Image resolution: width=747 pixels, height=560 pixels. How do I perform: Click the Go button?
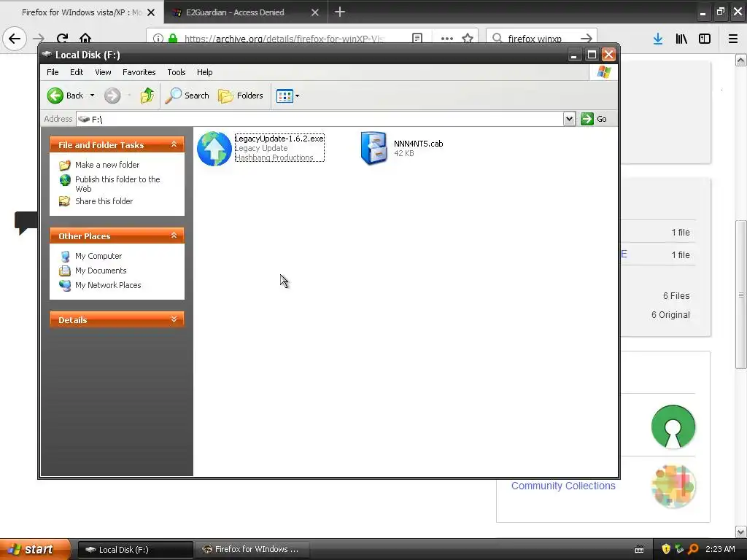point(594,119)
